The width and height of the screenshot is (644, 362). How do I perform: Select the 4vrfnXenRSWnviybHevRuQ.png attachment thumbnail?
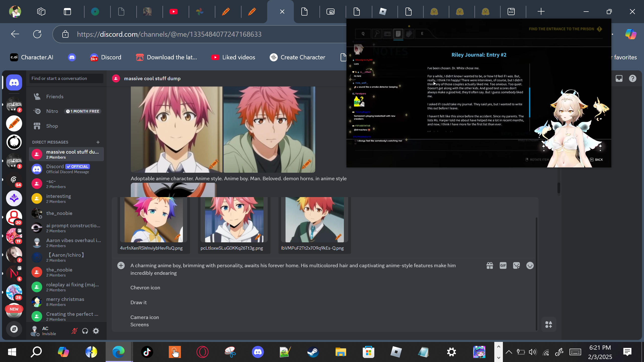coord(154,220)
